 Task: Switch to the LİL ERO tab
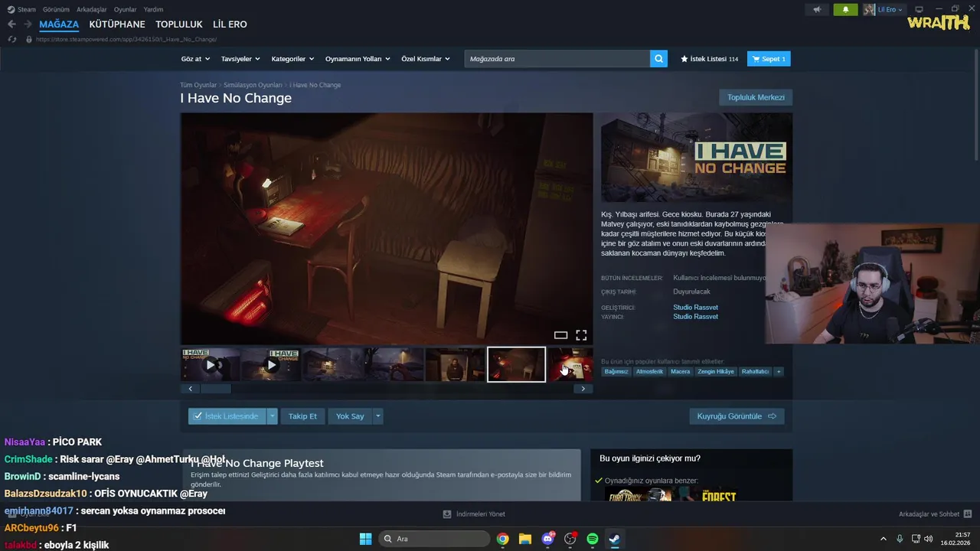[x=230, y=24]
